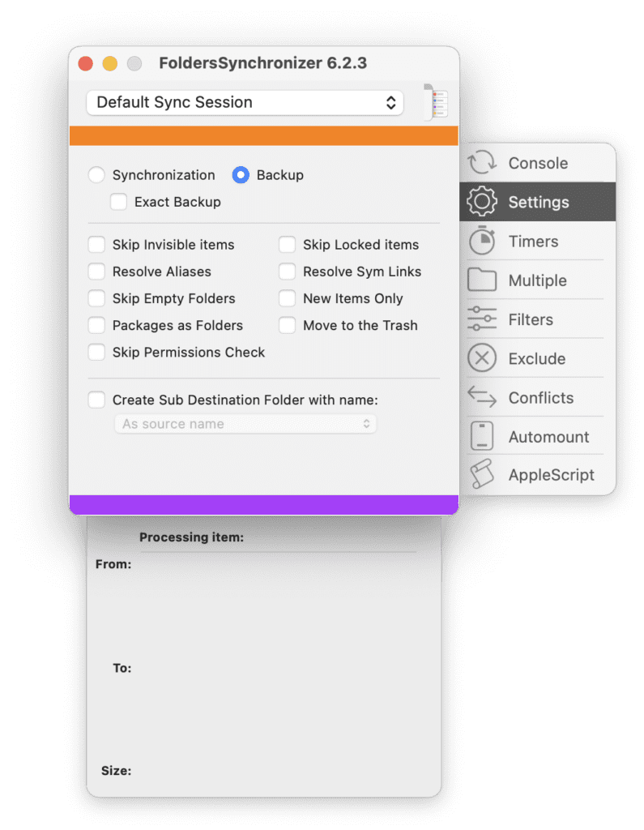Viewport: 644px width, 830px height.
Task: Check Packages as Folders
Action: point(96,325)
